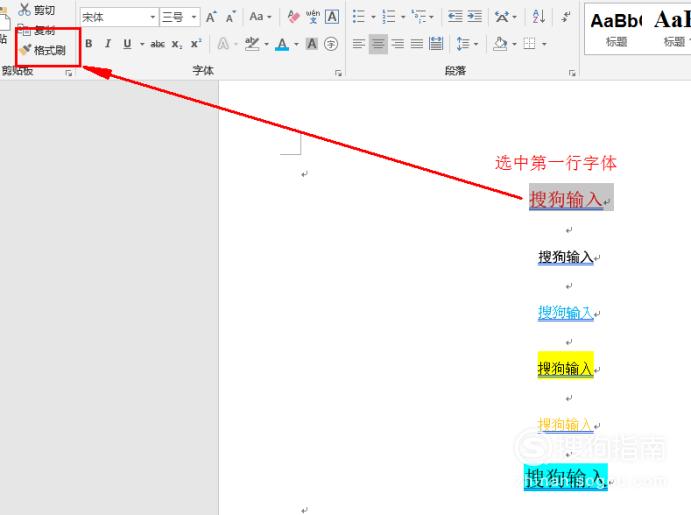Open the font size dropdown 三号
Viewport: 691px width, 515px height.
pos(180,17)
